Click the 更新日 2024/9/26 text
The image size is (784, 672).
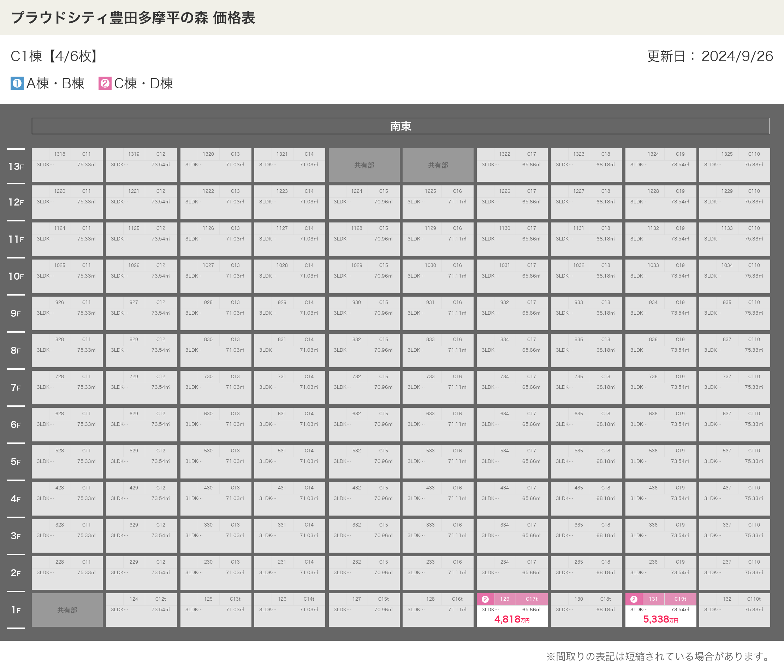tap(710, 57)
